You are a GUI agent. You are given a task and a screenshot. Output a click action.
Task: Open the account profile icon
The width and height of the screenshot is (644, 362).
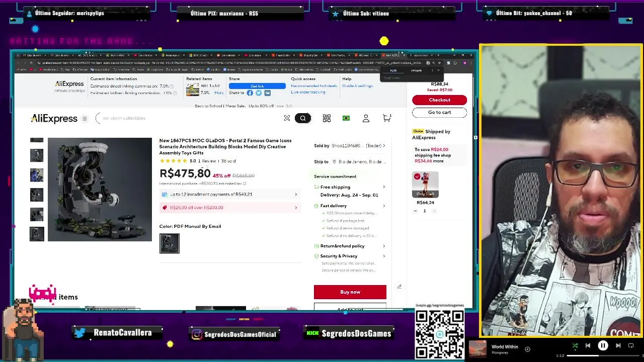coord(366,118)
